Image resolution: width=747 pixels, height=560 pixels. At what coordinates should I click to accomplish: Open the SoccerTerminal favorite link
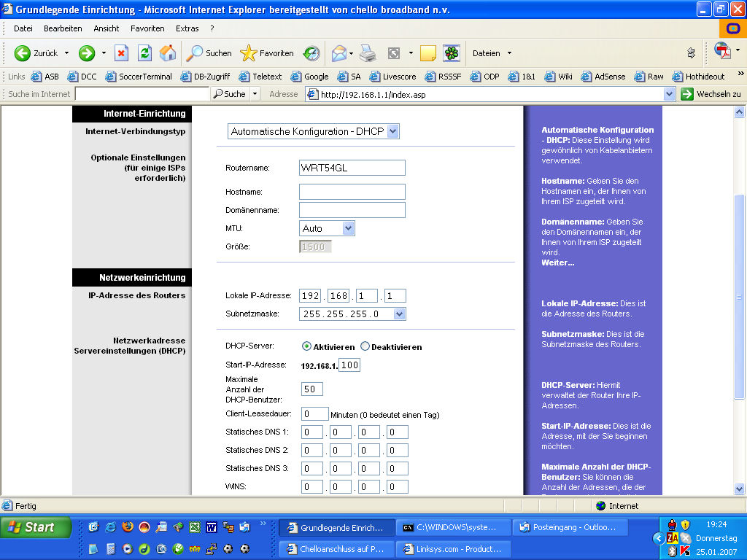click(x=139, y=76)
